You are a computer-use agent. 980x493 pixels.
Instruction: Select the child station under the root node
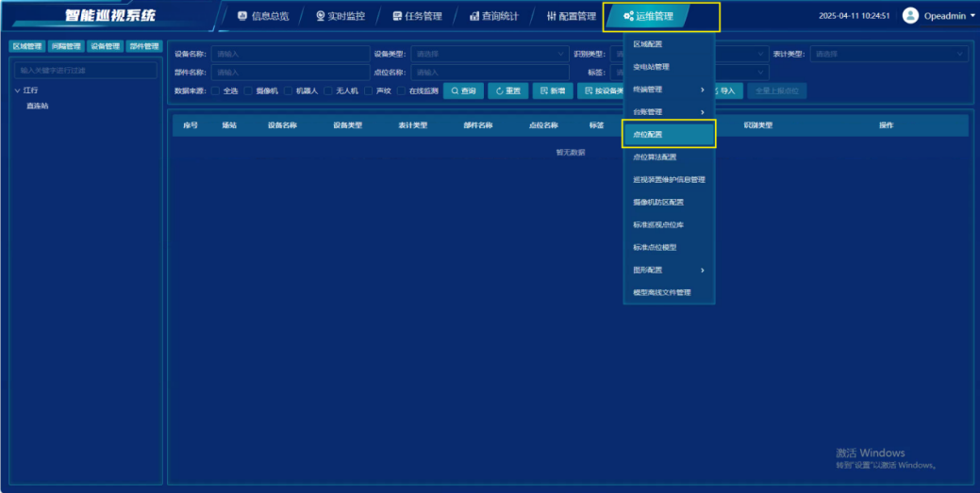tap(38, 106)
